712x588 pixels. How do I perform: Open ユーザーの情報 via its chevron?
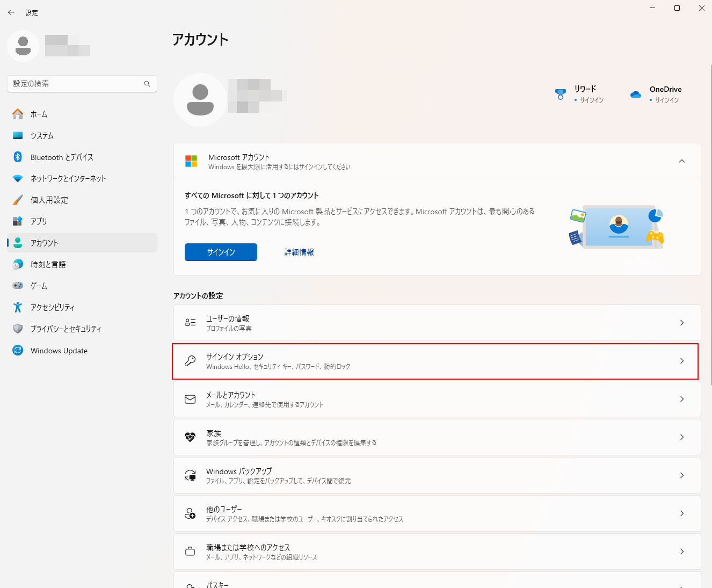(682, 323)
